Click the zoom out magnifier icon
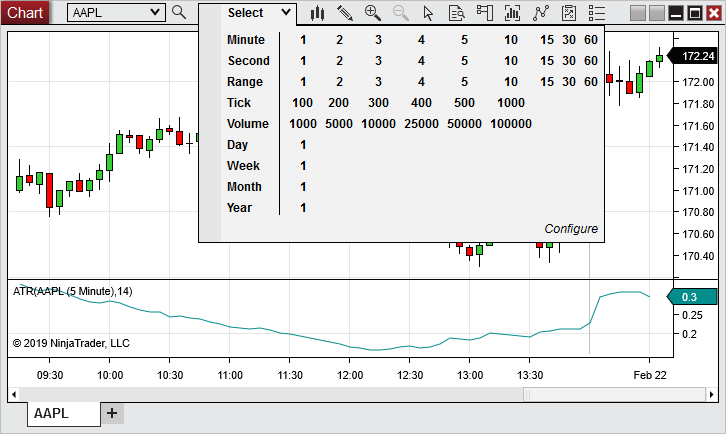This screenshot has height=434, width=726. (401, 13)
